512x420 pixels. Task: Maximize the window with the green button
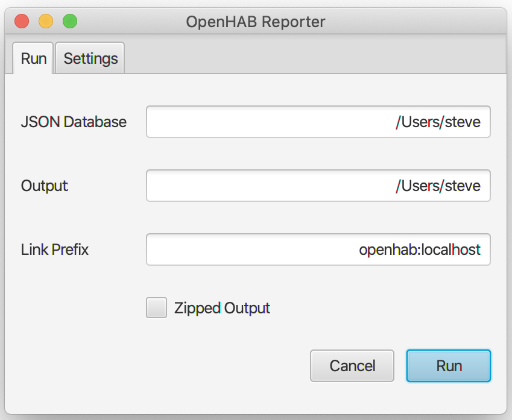(x=70, y=22)
